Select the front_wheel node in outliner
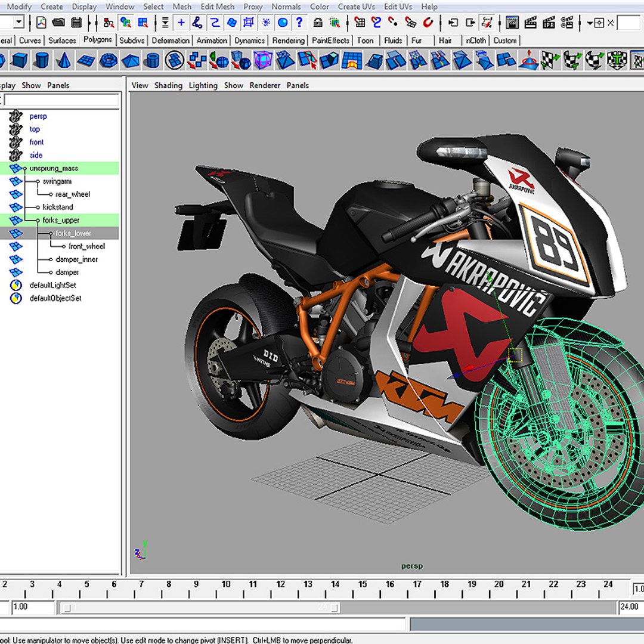644x644 pixels. click(86, 246)
